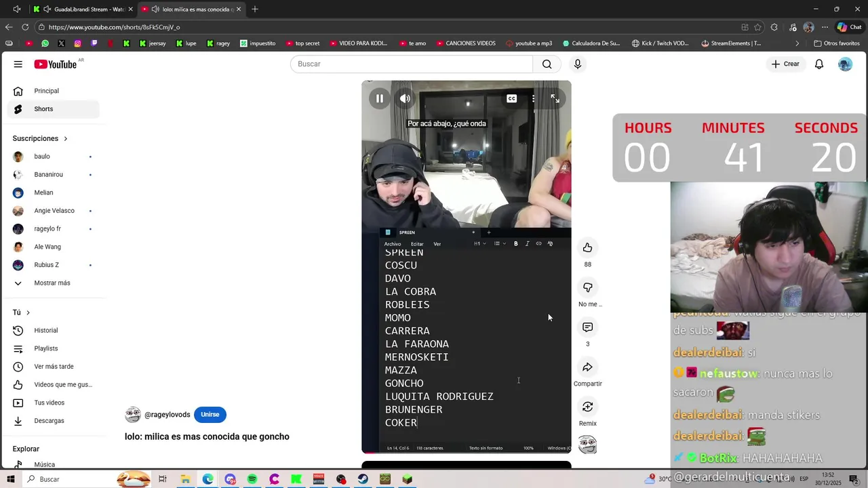Start voice search with the microphone
Viewport: 868px width, 488px height.
(577, 64)
